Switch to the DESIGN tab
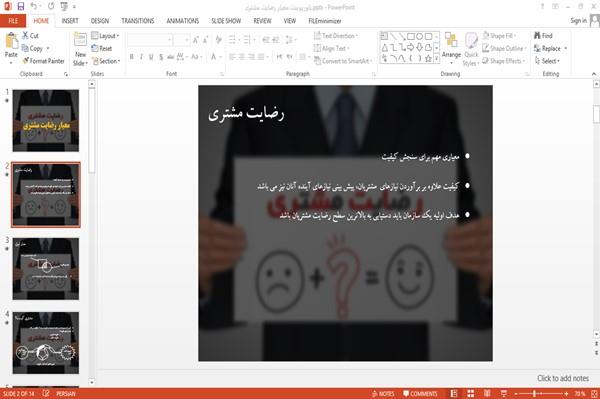 pos(100,21)
